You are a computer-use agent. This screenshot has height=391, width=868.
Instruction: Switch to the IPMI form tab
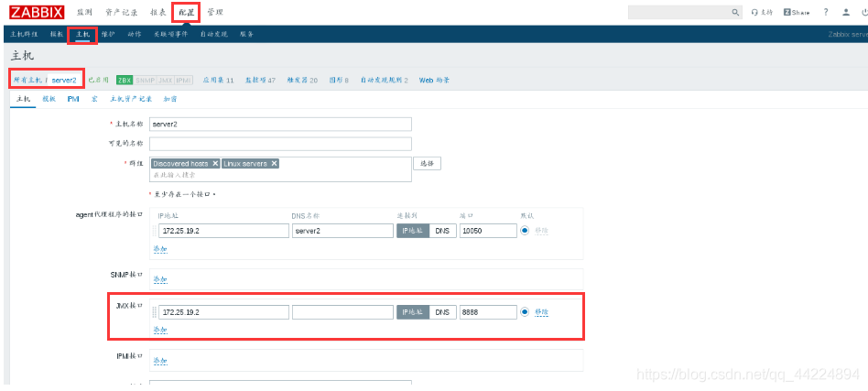click(73, 99)
